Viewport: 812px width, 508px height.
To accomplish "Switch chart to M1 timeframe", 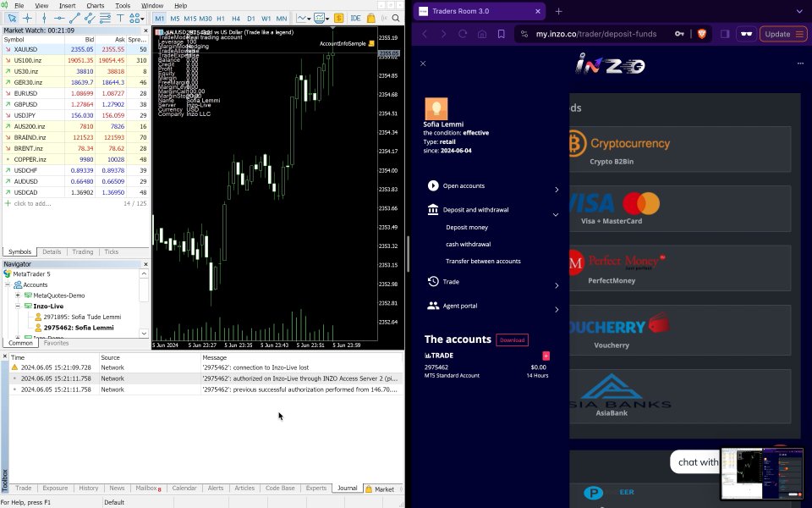I will click(x=160, y=18).
